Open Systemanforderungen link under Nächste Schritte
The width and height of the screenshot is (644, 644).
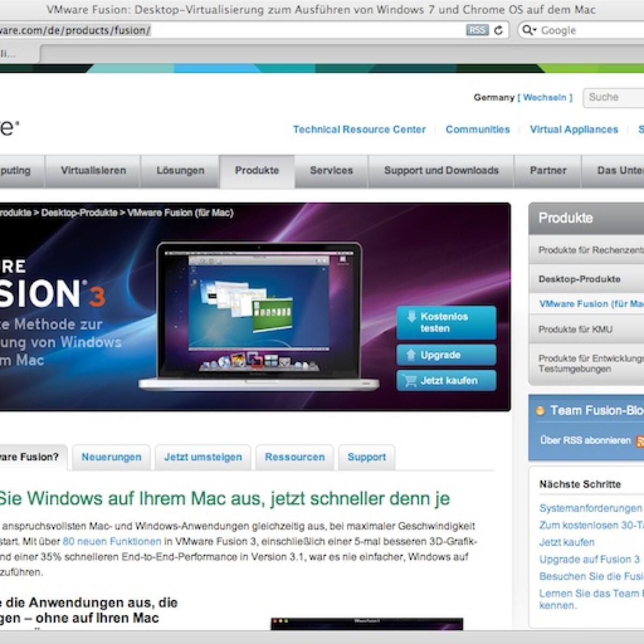point(590,508)
